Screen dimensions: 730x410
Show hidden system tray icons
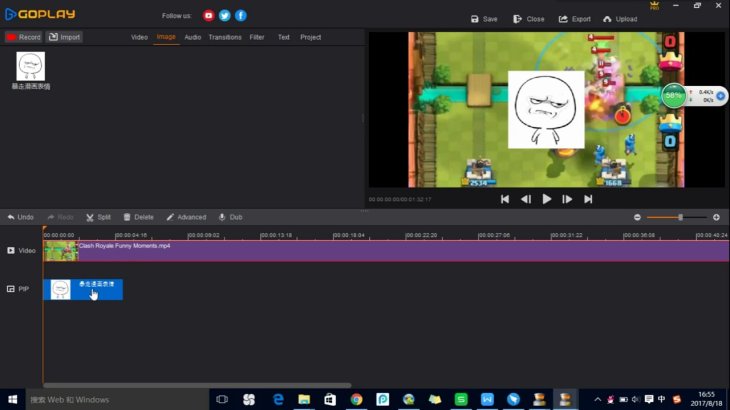point(597,399)
